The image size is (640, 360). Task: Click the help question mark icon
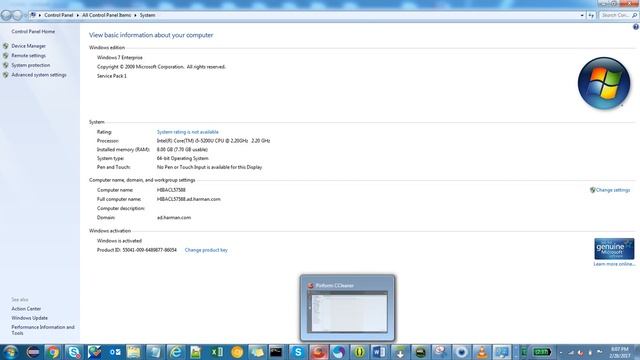(636, 27)
